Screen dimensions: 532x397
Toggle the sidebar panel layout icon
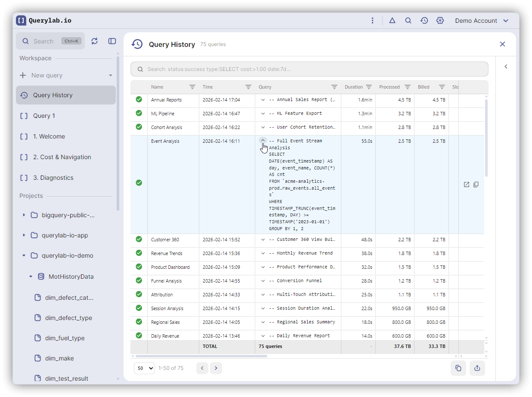(x=112, y=41)
